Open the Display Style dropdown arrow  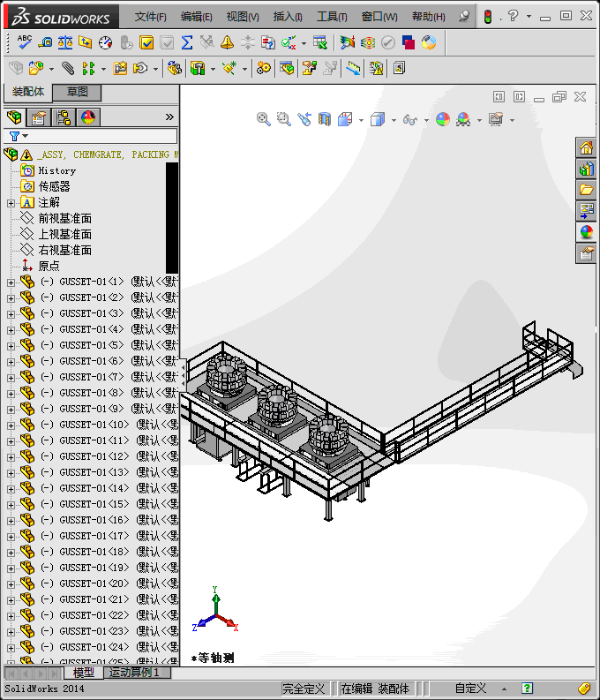(x=394, y=120)
